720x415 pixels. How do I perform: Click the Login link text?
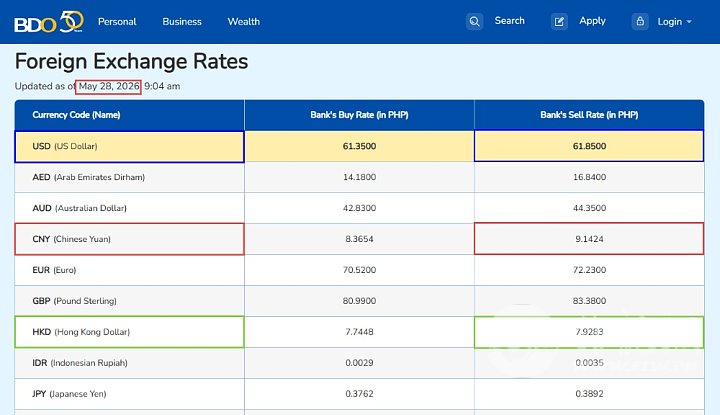[x=669, y=22]
